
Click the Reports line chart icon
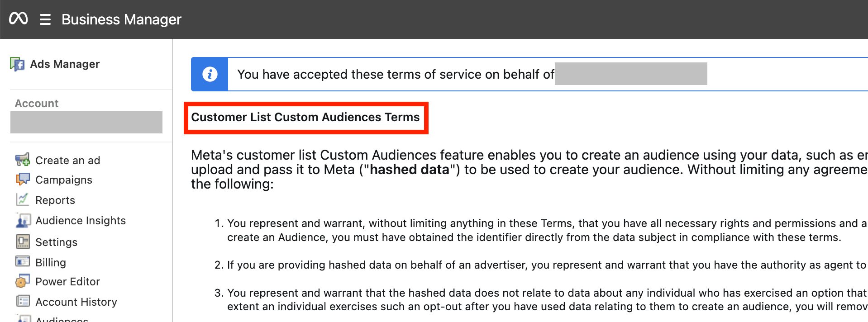(22, 199)
